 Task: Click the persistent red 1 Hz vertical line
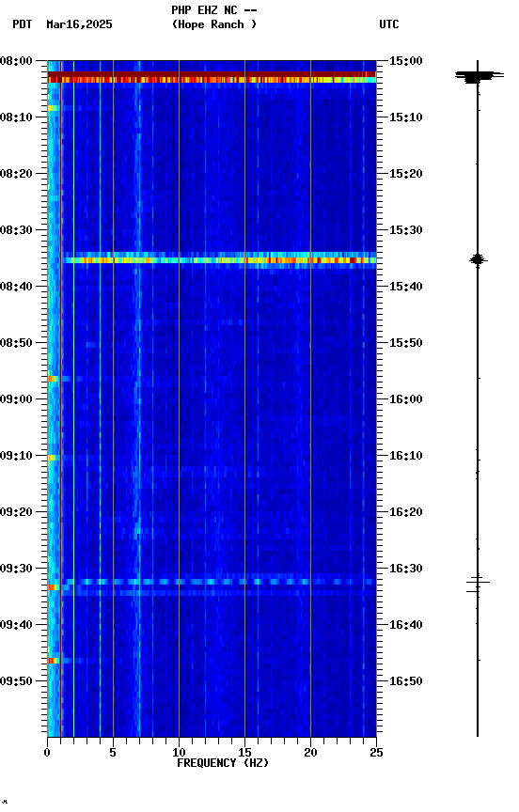pos(60,398)
